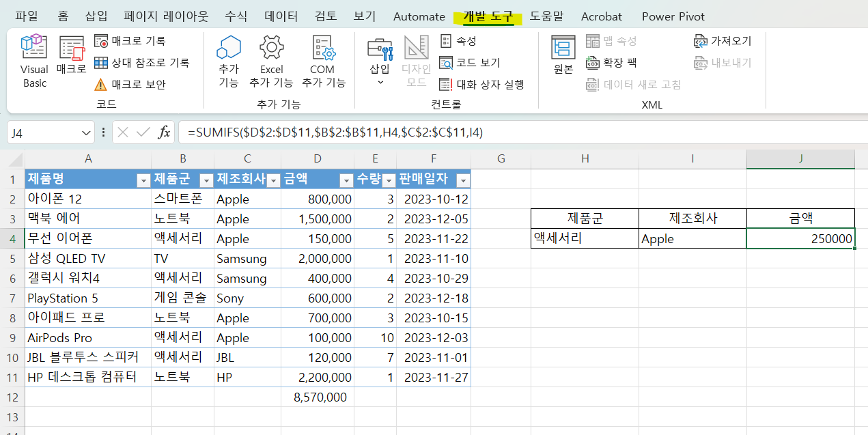Click 맵 속성 map properties
The image size is (868, 435).
(611, 41)
